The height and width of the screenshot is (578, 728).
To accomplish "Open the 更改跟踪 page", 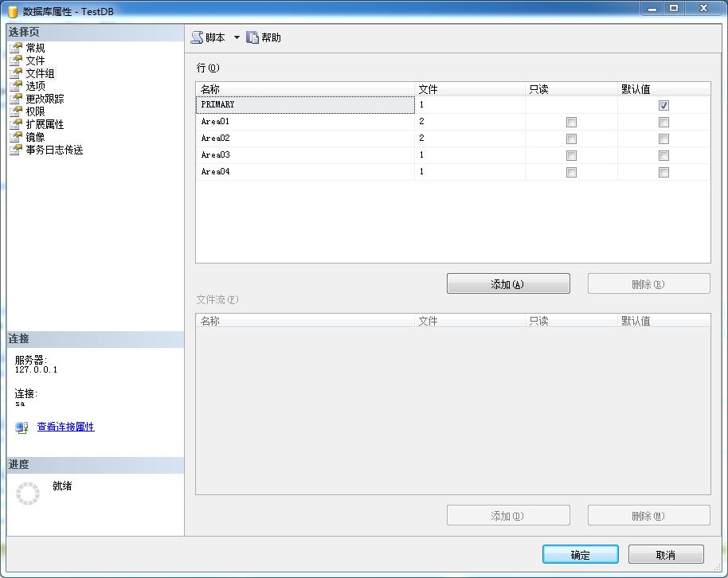I will coord(45,99).
